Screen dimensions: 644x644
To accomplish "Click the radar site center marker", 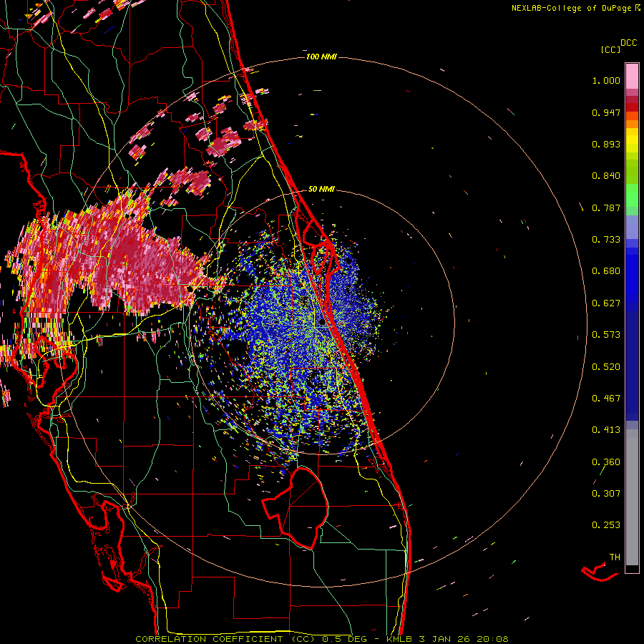I will pos(322,323).
